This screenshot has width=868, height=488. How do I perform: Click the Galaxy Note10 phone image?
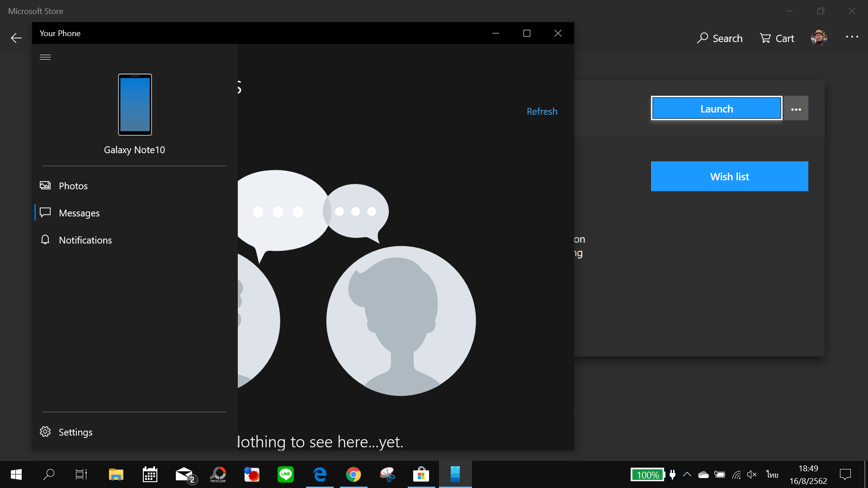135,104
